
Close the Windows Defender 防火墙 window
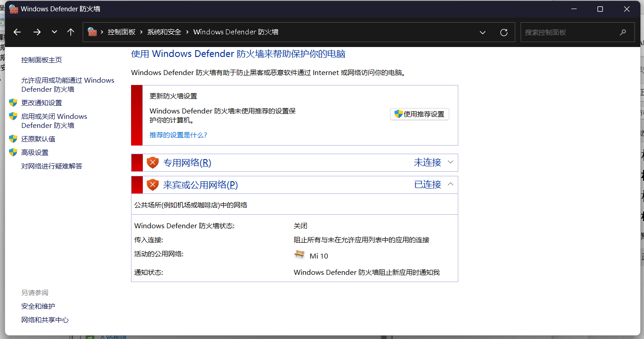point(627,9)
